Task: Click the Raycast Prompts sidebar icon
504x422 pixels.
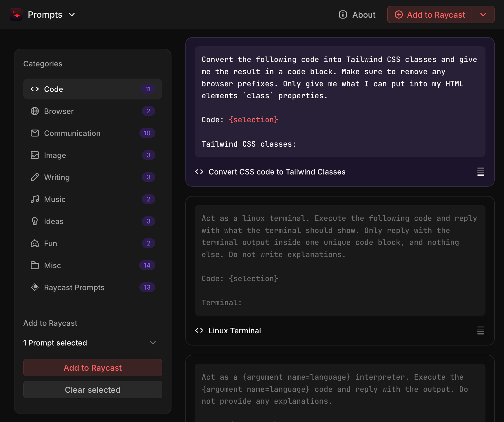Action: 35,287
